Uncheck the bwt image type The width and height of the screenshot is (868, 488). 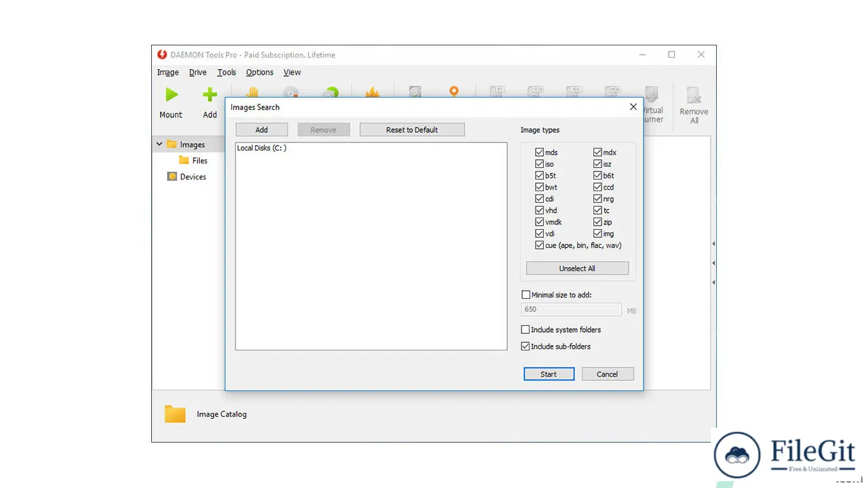pos(540,187)
